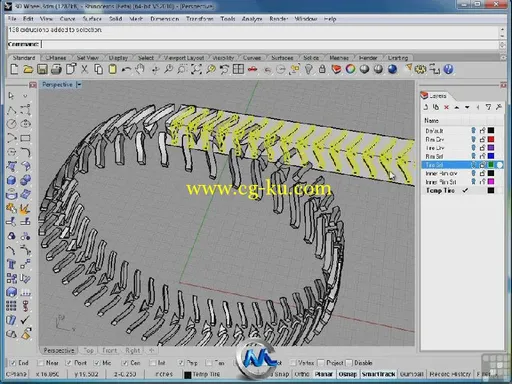This screenshot has width=512, height=384.
Task: Click the red Rim Crv color swatch
Action: click(491, 139)
